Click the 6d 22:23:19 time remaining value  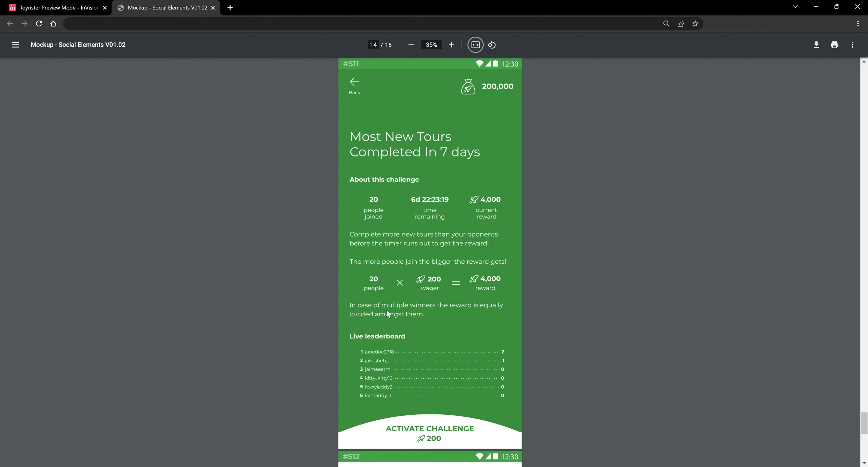click(x=430, y=200)
